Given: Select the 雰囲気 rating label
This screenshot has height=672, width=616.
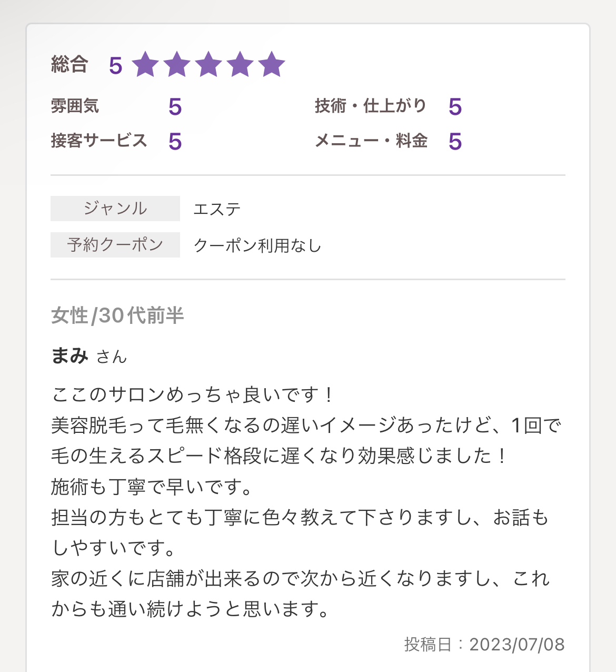Looking at the screenshot, I should (75, 106).
